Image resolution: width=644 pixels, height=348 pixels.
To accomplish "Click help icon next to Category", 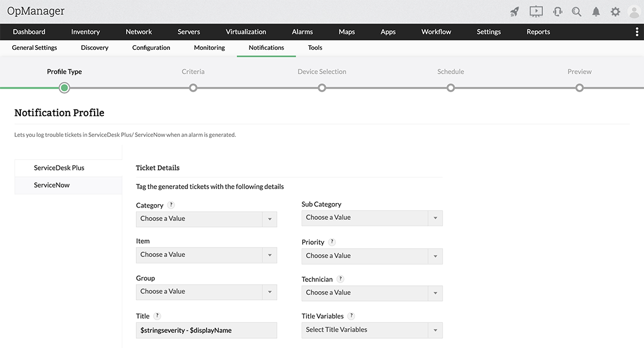I will pos(171,205).
